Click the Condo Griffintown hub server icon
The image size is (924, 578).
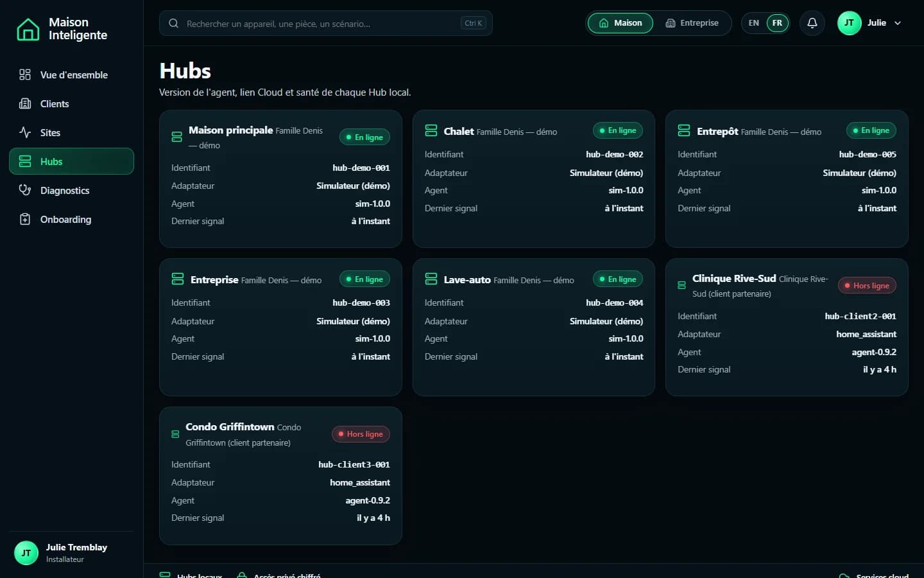click(x=175, y=434)
